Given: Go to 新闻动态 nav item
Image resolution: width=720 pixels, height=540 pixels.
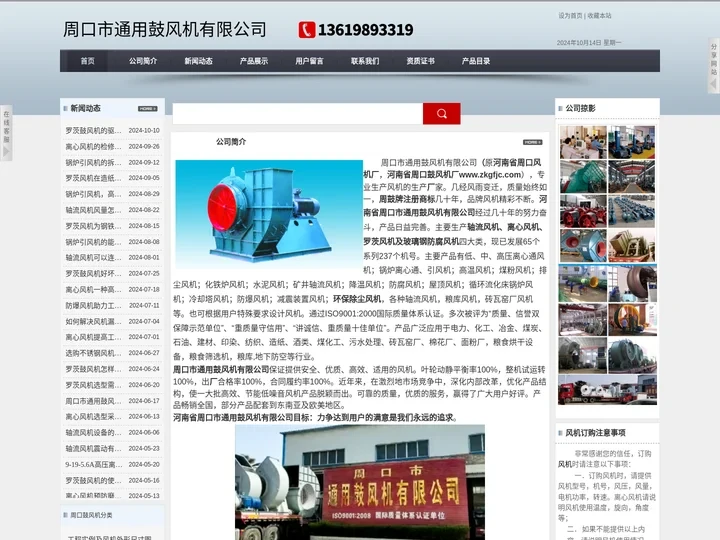Looking at the screenshot, I should [x=198, y=61].
